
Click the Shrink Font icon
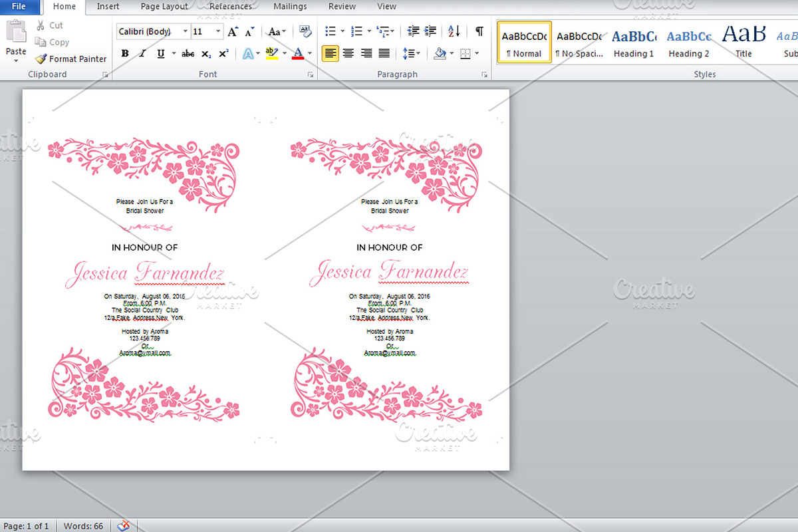[x=249, y=31]
